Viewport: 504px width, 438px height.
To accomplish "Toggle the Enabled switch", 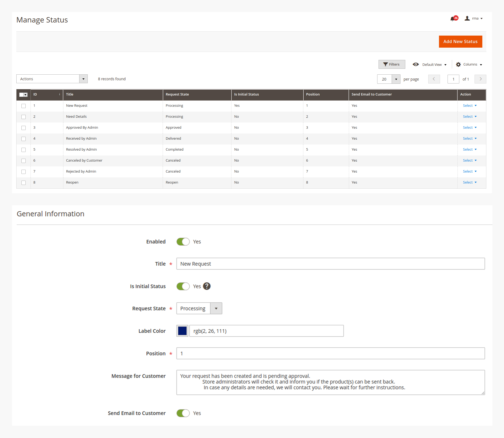I will point(183,242).
